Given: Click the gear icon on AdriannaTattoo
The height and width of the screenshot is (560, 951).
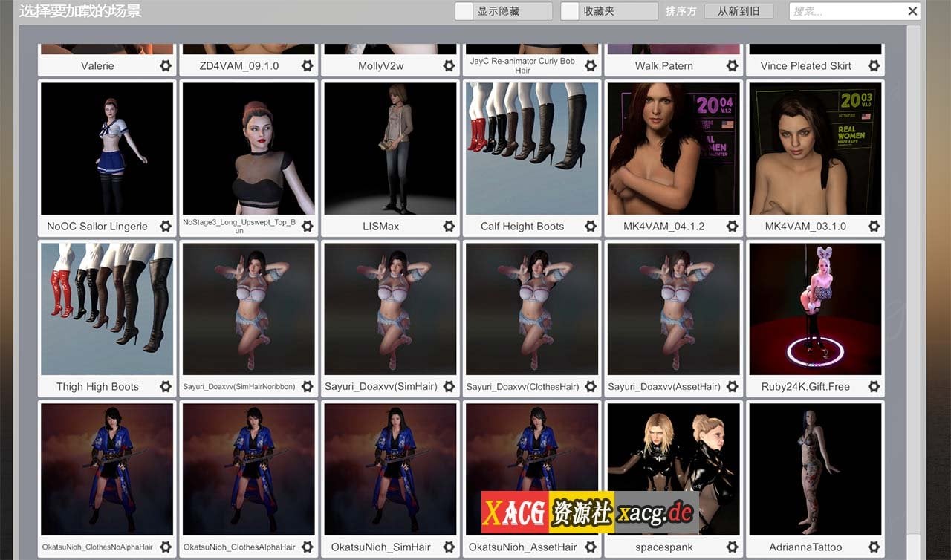Looking at the screenshot, I should (x=874, y=547).
